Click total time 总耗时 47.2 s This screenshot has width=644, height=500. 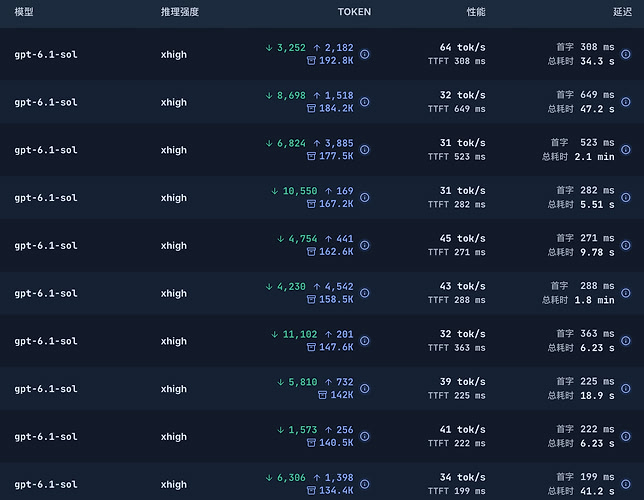[x=581, y=109]
